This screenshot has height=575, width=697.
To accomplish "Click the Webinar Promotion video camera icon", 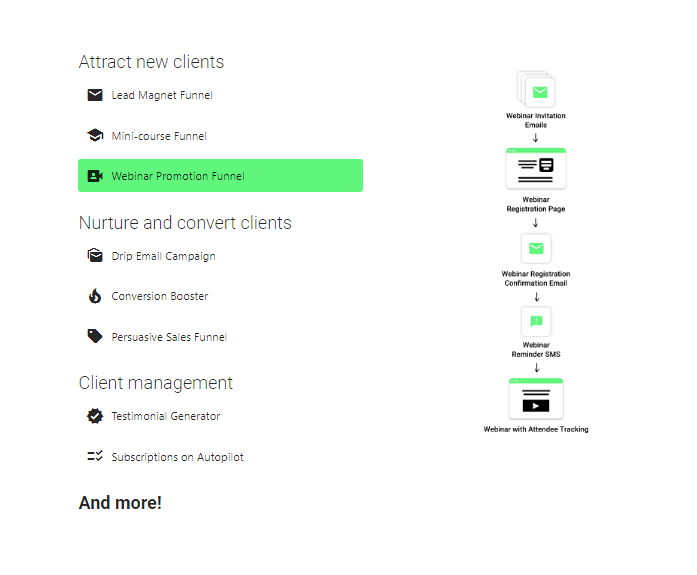I will coord(95,176).
